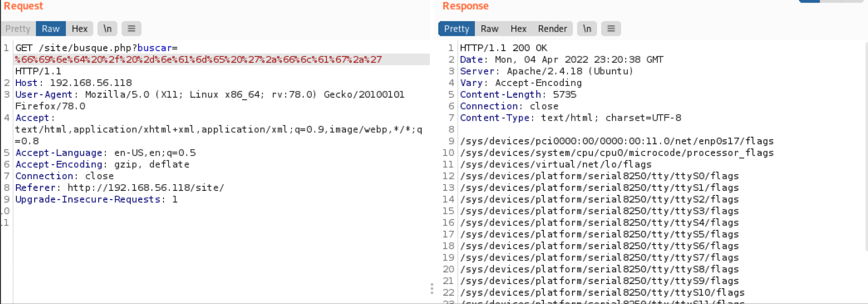The image size is (868, 304).
Task: Switch Request view to Pretty tab
Action: (x=18, y=29)
